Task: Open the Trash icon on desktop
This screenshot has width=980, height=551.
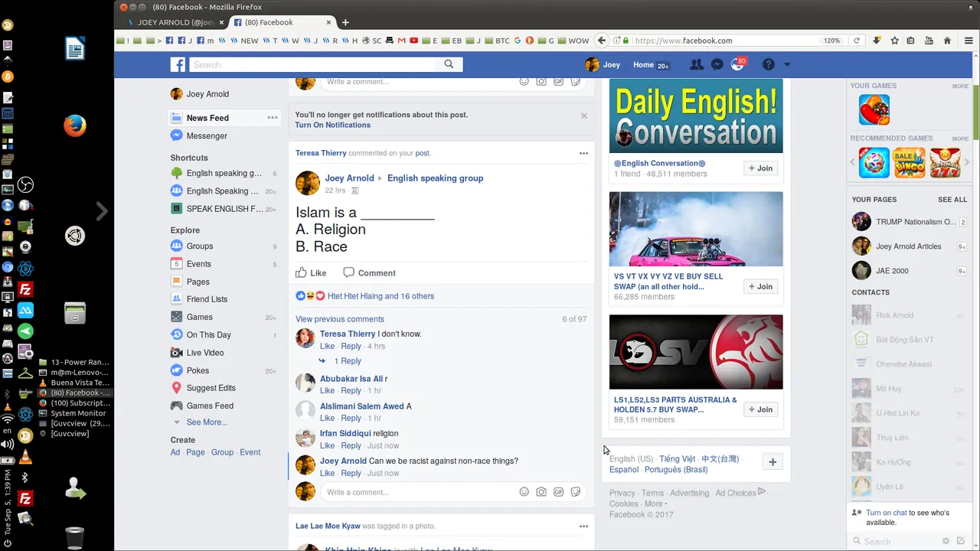Action: 74,538
